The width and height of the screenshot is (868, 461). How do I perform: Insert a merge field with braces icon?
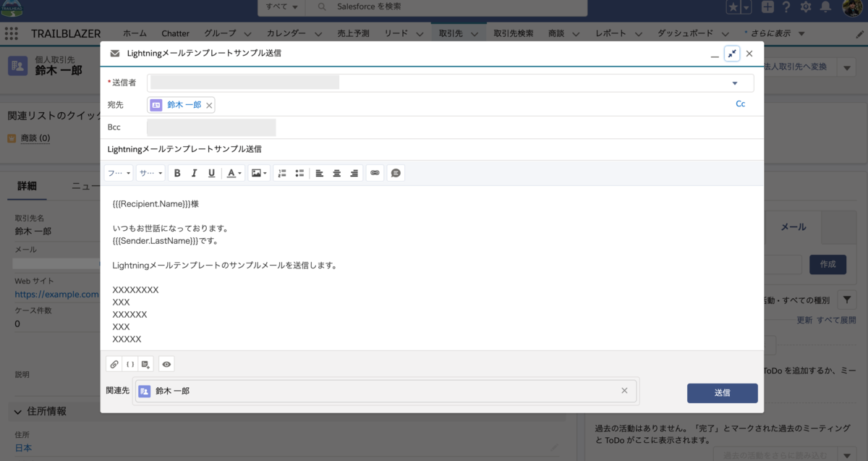pyautogui.click(x=129, y=364)
